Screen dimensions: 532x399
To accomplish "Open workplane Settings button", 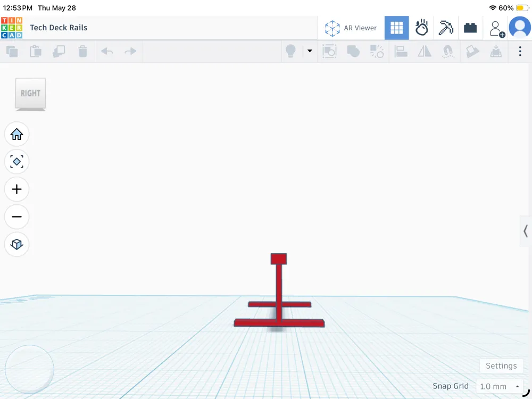I will [501, 366].
